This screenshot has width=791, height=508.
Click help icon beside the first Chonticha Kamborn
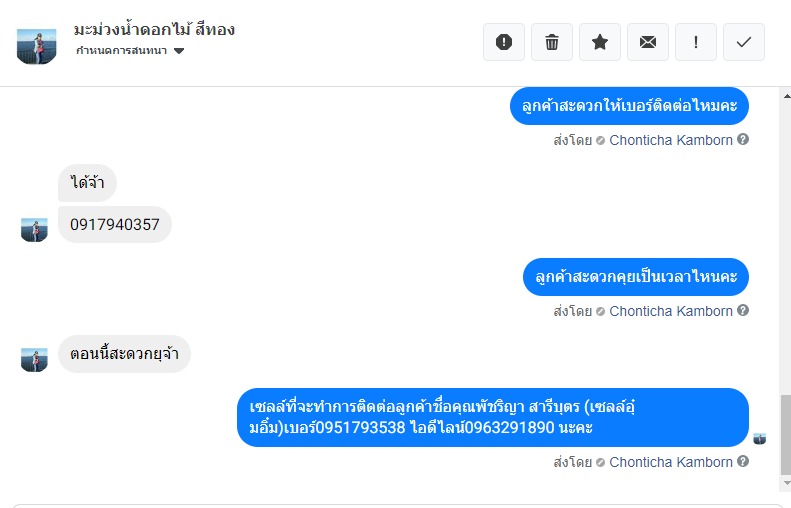pos(743,140)
